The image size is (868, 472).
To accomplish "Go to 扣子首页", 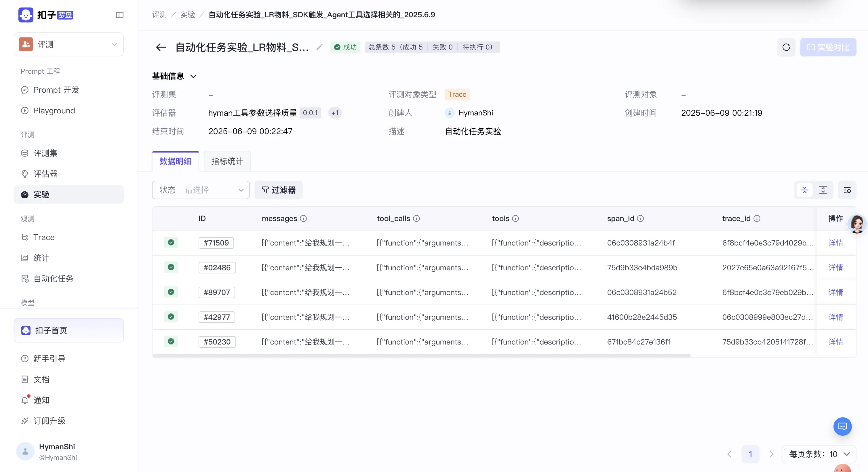I will pyautogui.click(x=69, y=330).
